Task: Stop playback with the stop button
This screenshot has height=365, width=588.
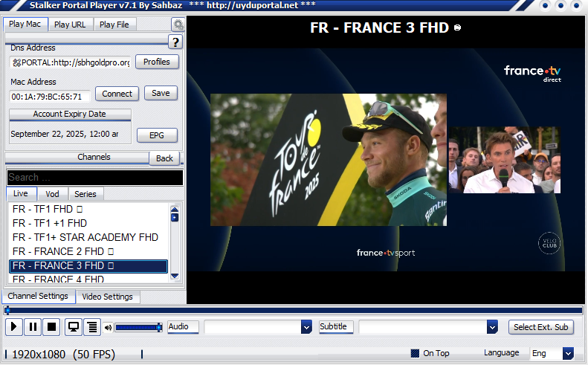Action: tap(51, 327)
